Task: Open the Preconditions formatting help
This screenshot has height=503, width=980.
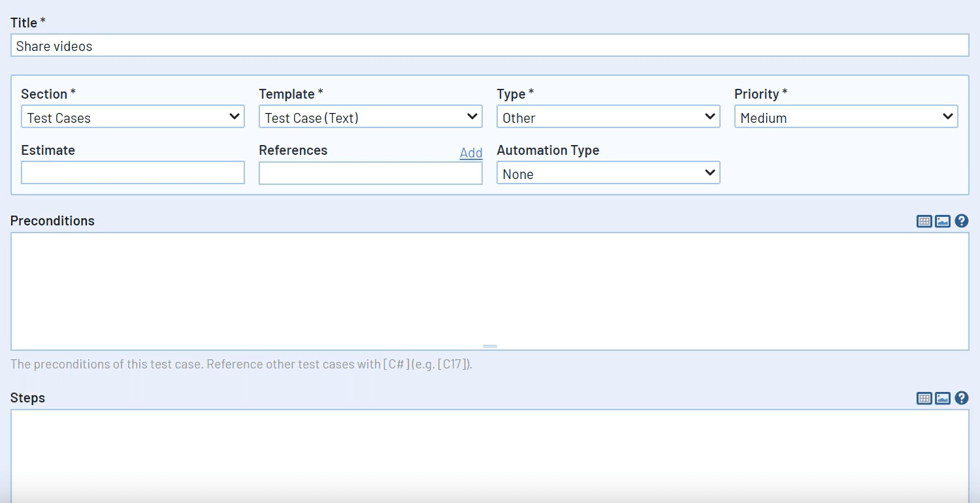Action: pyautogui.click(x=961, y=221)
